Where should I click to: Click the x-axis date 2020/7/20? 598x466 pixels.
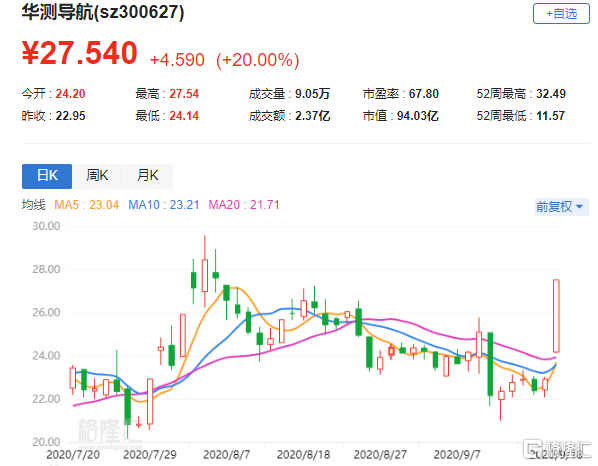coord(73,455)
